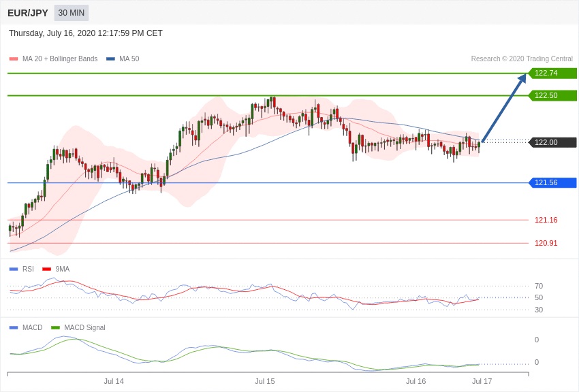Viewport: 579px width, 392px height.
Task: Click the RSI 70 axis level label
Action: 539,287
